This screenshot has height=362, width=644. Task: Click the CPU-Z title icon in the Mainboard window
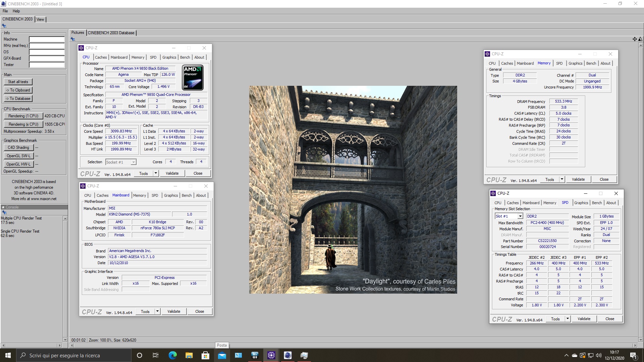(83, 186)
